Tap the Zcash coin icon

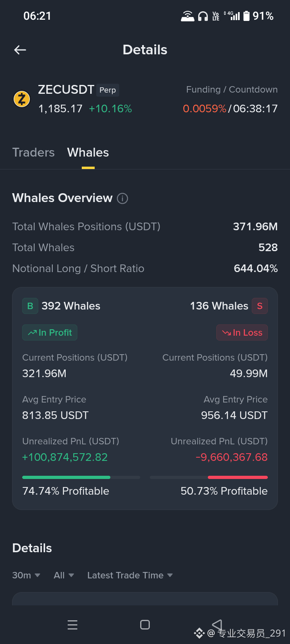[22, 99]
